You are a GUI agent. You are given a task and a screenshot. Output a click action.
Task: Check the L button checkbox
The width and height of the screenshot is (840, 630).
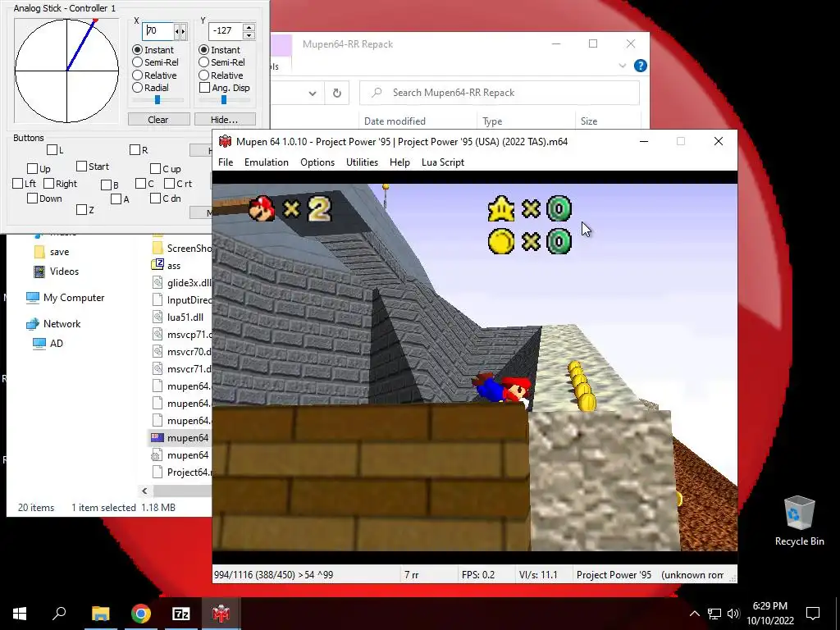coord(52,150)
